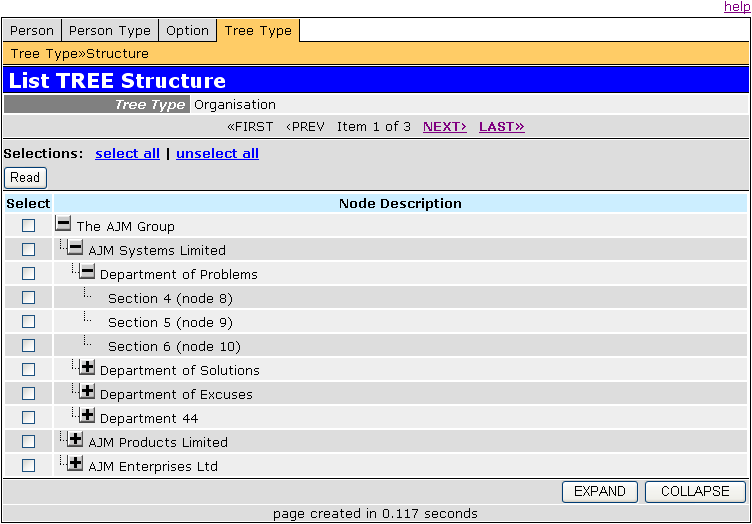Viewport: 752px width, 524px height.
Task: Expand the Department of Solutions node
Action: pyautogui.click(x=87, y=368)
